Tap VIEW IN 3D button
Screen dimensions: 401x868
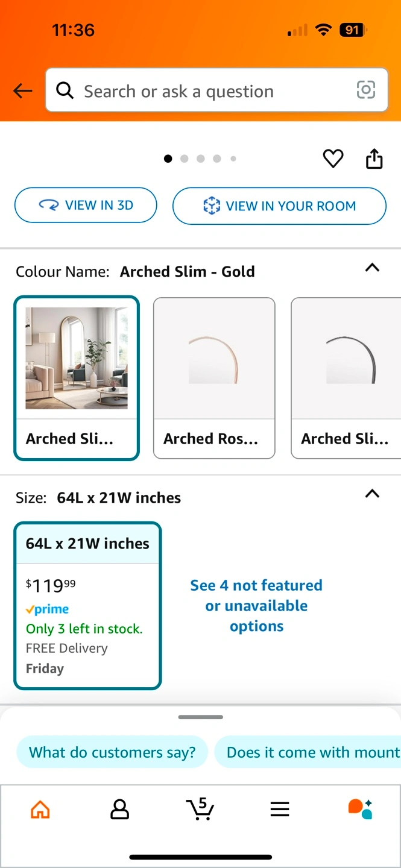pos(86,206)
